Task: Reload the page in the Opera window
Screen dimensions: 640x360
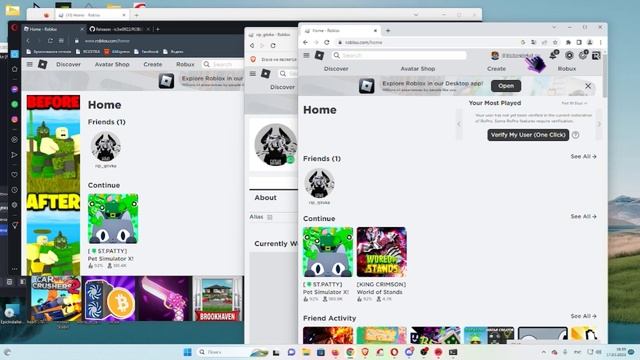Action: (x=50, y=41)
